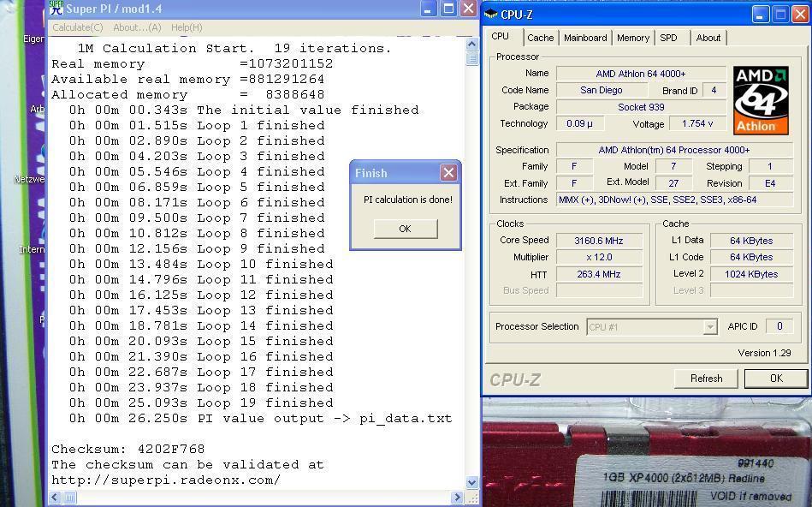This screenshot has height=507, width=812.
Task: Click the HTT value 263.4 MHz
Action: [x=599, y=274]
